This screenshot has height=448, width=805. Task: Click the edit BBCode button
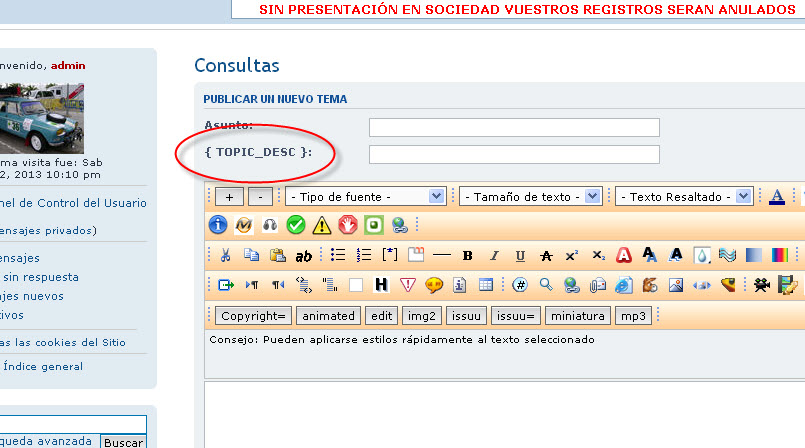point(381,316)
